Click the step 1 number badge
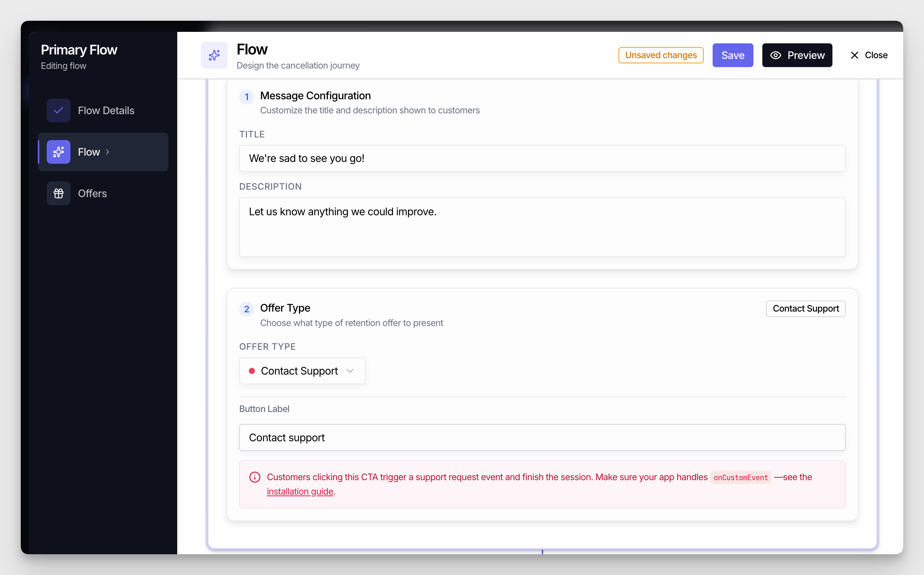The width and height of the screenshot is (924, 575). [247, 97]
